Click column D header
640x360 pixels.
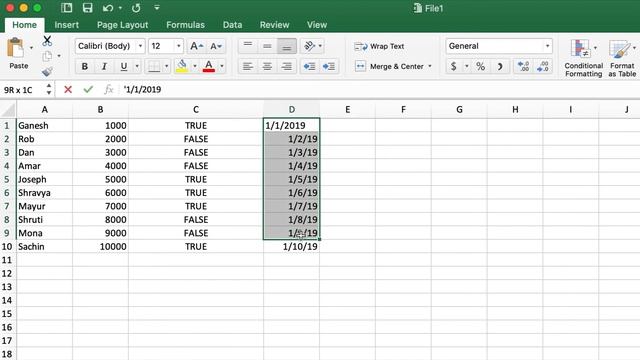291,109
